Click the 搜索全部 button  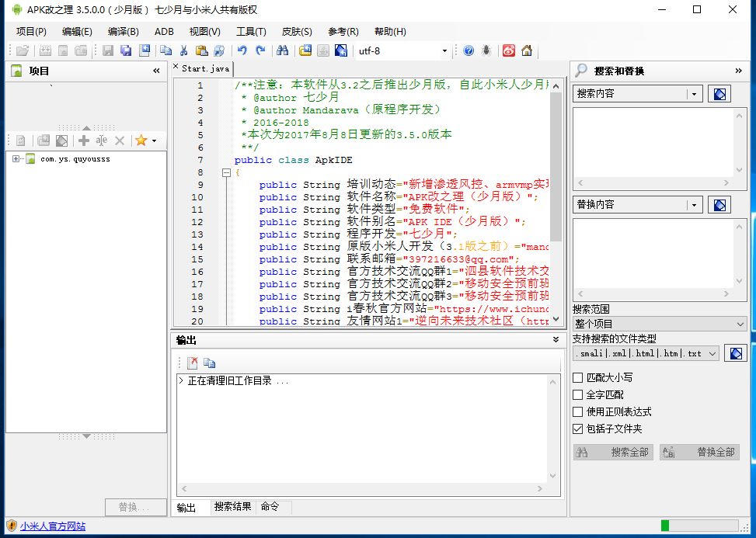click(613, 453)
